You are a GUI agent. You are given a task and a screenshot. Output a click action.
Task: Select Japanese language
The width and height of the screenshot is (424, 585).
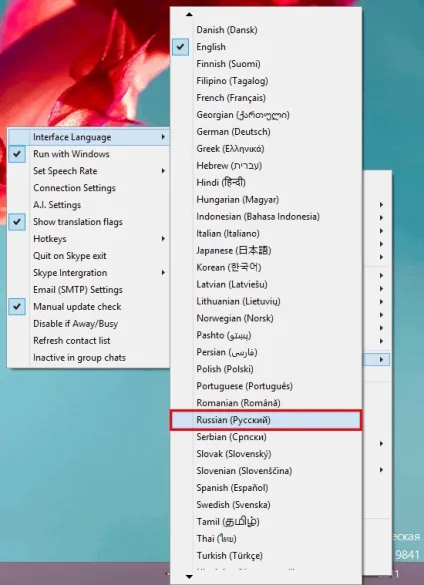[266, 251]
